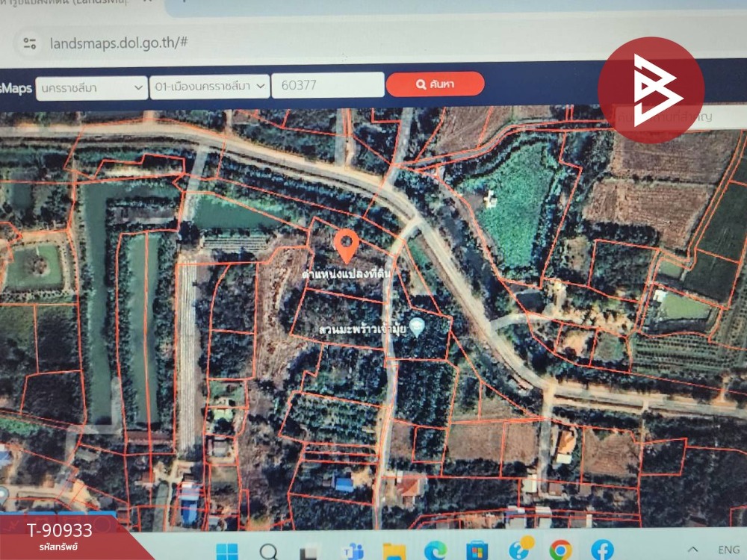Viewport: 747px width, 560px height.
Task: Click the parcel number field showing 60377
Action: [x=328, y=85]
